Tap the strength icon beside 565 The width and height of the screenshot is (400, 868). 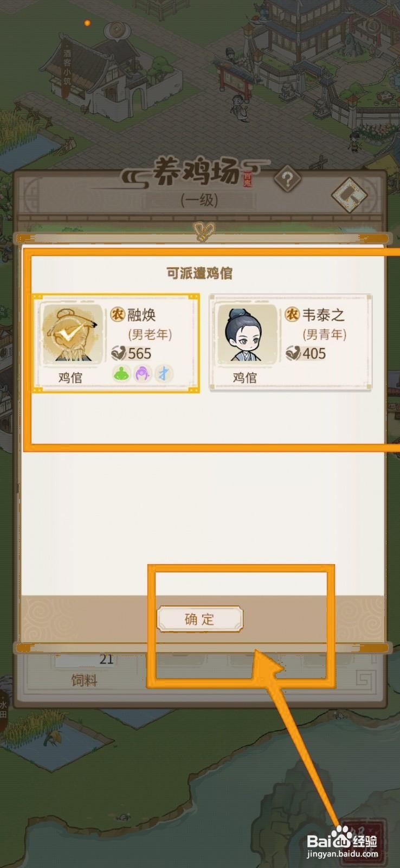pyautogui.click(x=119, y=354)
